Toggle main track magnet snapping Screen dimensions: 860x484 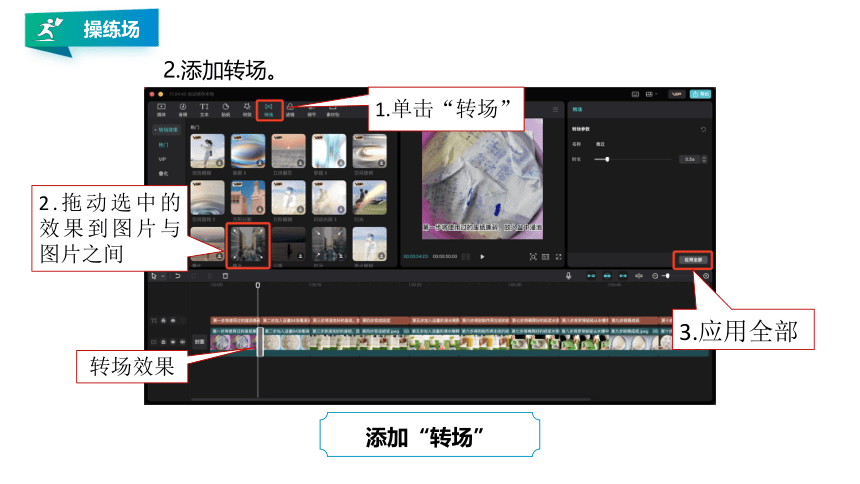[591, 276]
